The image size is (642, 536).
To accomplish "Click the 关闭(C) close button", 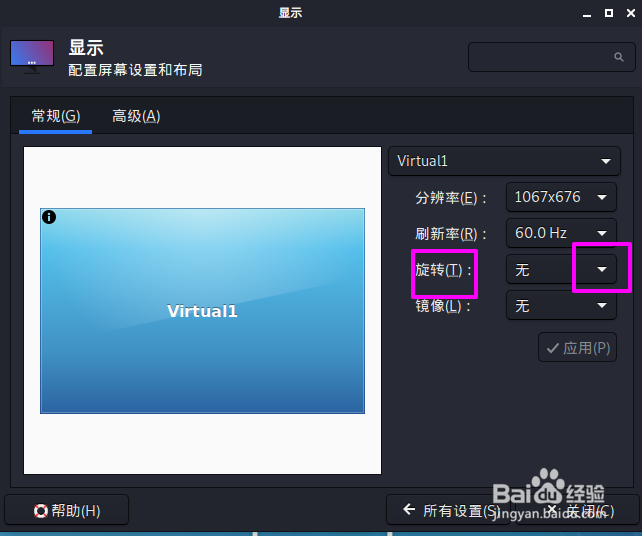I will coord(577,510).
